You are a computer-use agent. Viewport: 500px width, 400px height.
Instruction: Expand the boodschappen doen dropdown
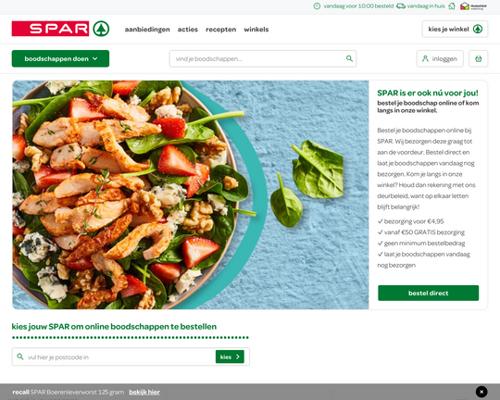(60, 59)
